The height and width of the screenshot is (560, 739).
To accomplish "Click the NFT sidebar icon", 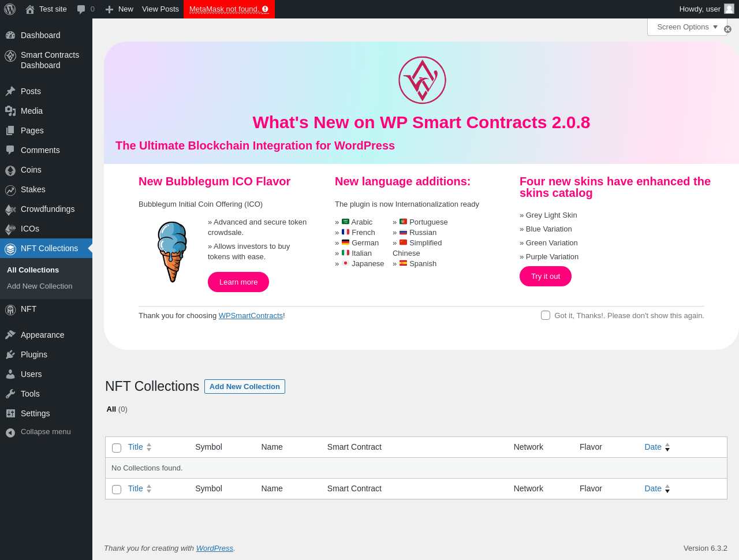I will [x=10, y=310].
